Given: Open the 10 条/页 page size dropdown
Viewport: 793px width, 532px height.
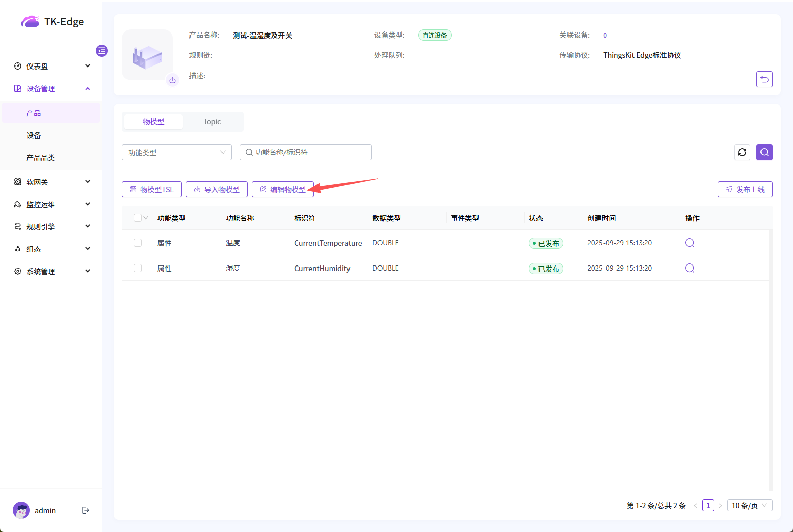Looking at the screenshot, I should point(749,505).
